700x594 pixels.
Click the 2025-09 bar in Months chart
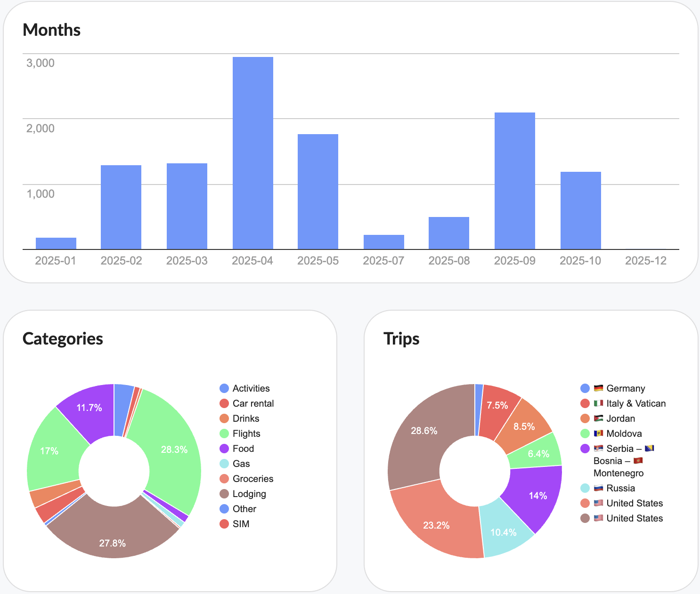click(514, 181)
